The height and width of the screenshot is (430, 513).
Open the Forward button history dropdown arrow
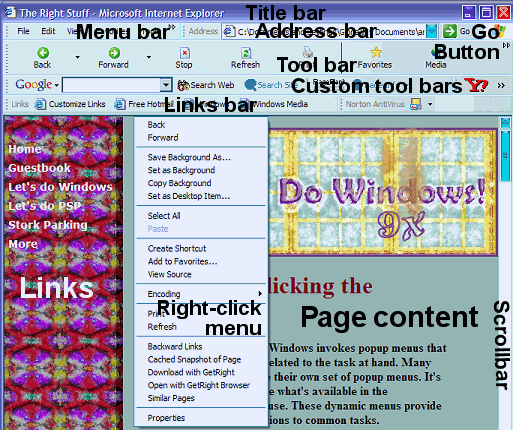149,57
